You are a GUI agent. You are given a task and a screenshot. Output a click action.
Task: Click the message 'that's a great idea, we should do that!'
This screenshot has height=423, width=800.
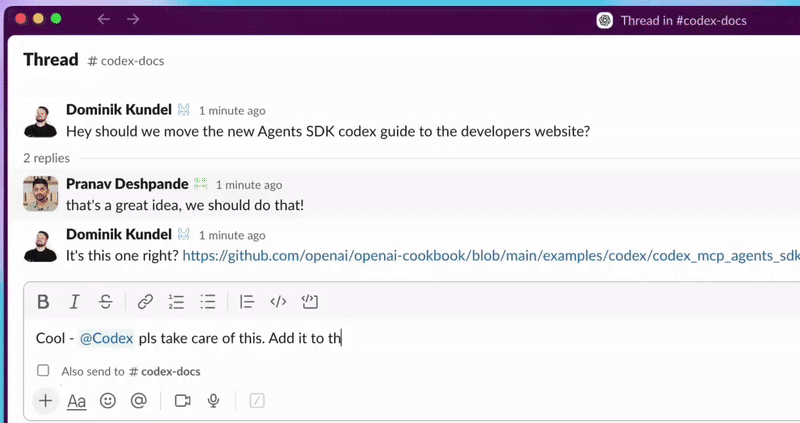[x=185, y=205]
